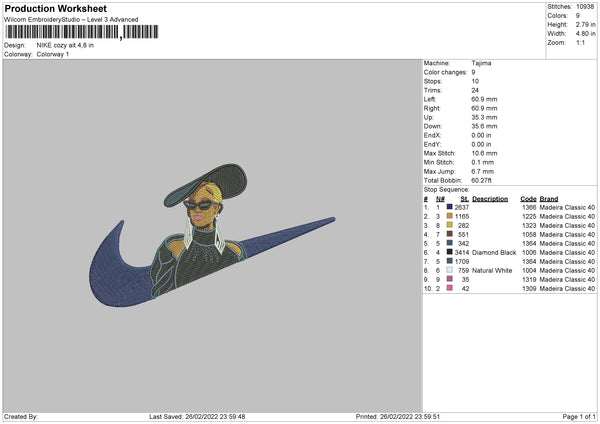Click 'Wilcom EmbroideryStudio – Level 3 Advanced' text

point(71,20)
